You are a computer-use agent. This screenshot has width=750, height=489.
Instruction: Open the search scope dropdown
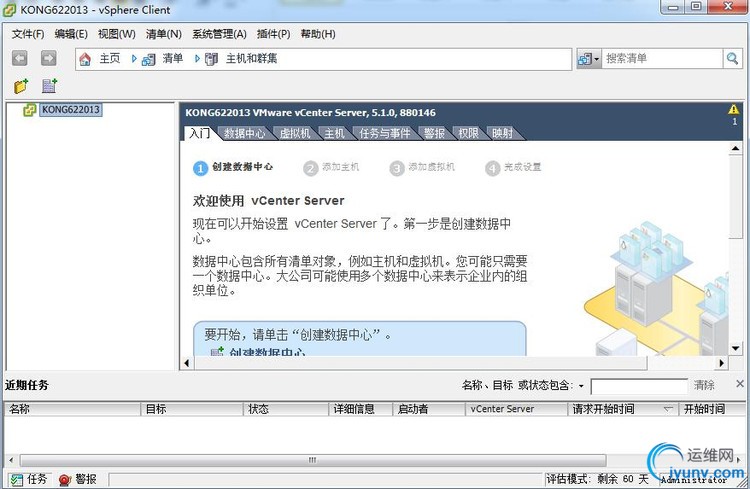(589, 59)
